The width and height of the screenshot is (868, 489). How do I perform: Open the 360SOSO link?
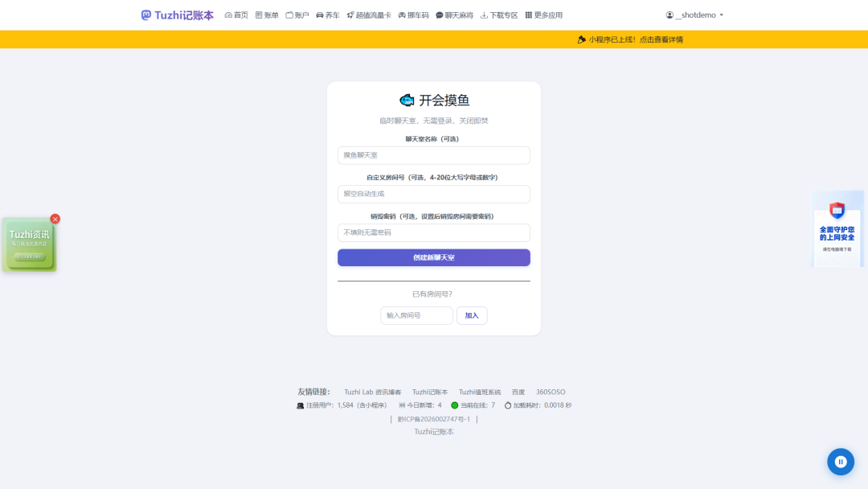click(x=551, y=392)
